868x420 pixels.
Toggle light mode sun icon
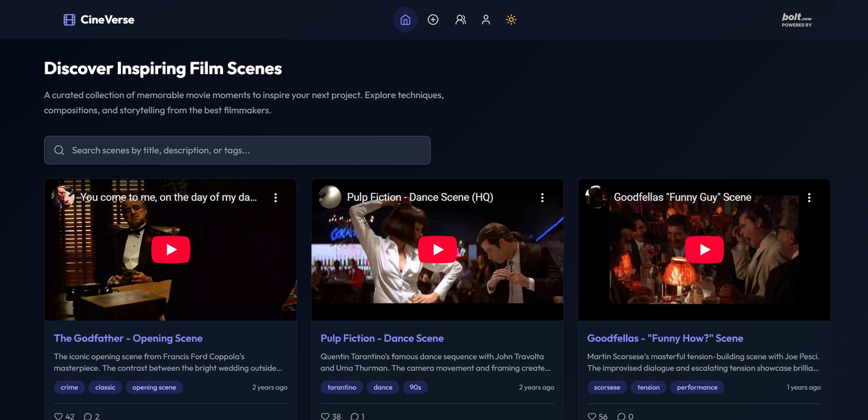click(511, 20)
